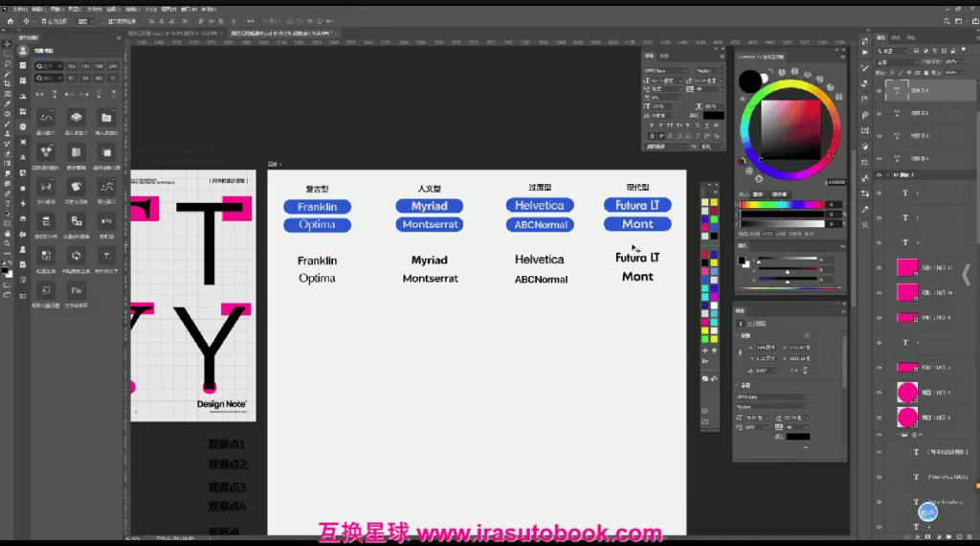Select the Clone Stamp tool

click(8, 134)
